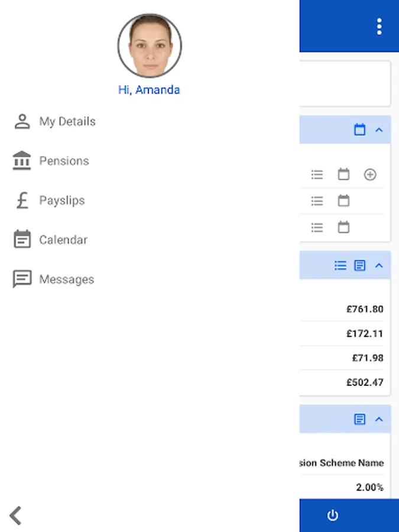Click the plus-circle add icon
Screen dimensions: 399x532
[x=370, y=174]
